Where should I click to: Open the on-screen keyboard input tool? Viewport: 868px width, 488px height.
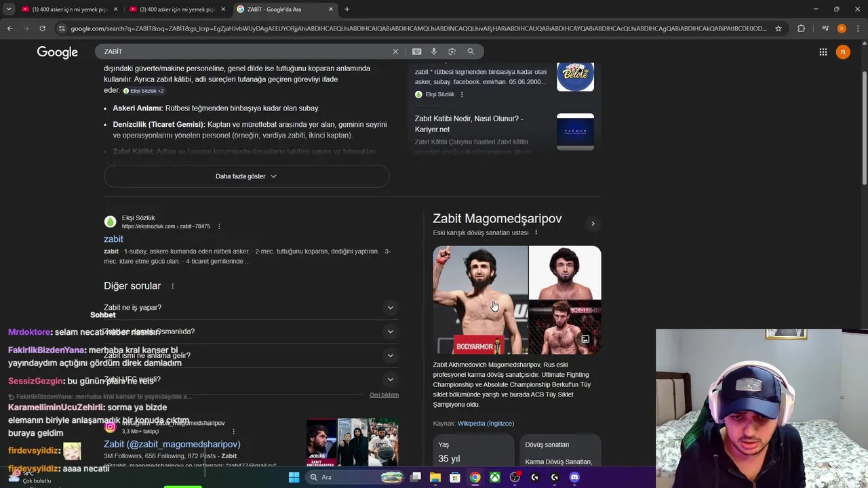click(416, 52)
